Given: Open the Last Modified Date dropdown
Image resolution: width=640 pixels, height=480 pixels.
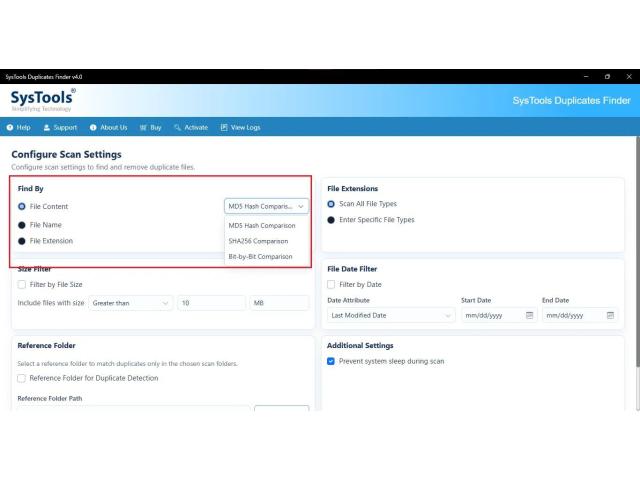Looking at the screenshot, I should [391, 315].
